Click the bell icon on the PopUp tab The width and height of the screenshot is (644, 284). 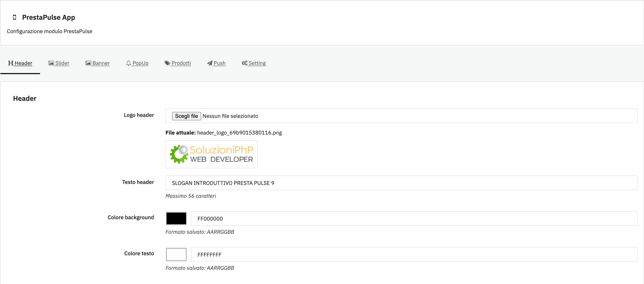(x=129, y=63)
